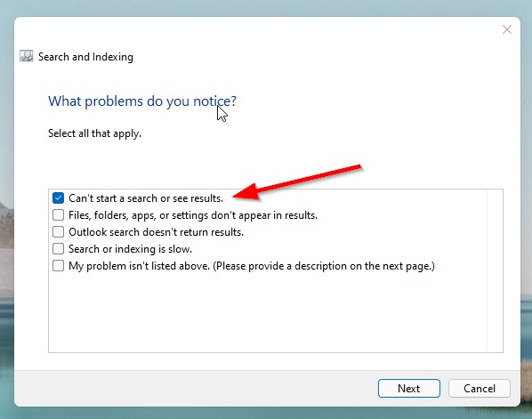Uncheck the "Can't start a search" checkbox
The width and height of the screenshot is (532, 419).
pos(59,197)
